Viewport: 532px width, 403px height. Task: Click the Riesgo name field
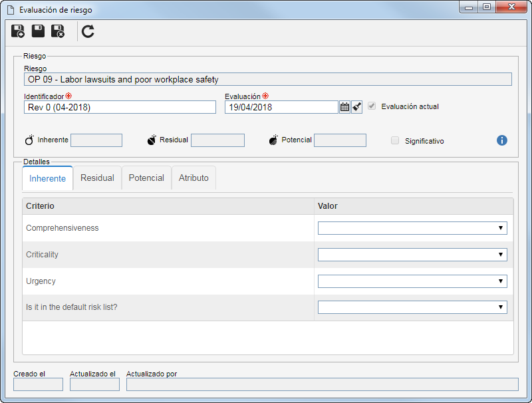[x=268, y=79]
